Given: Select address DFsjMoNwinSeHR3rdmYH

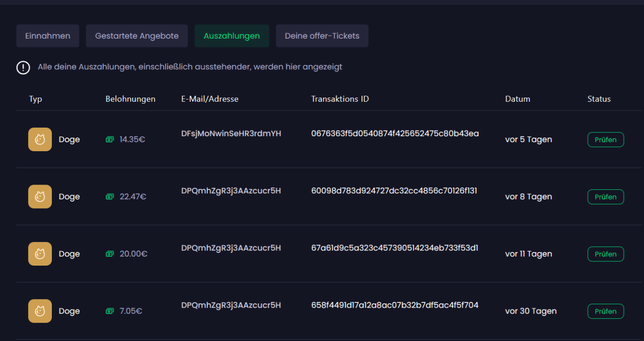Looking at the screenshot, I should pyautogui.click(x=231, y=134).
